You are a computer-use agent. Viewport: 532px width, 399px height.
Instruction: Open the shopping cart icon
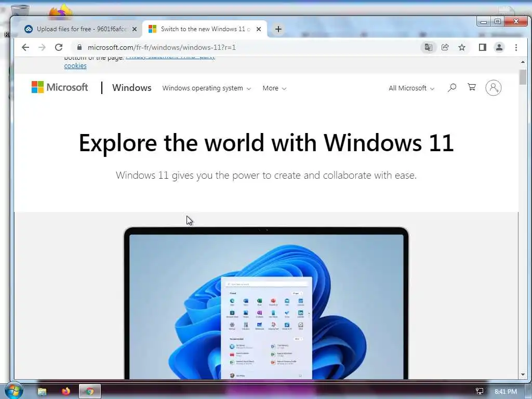[x=472, y=87]
